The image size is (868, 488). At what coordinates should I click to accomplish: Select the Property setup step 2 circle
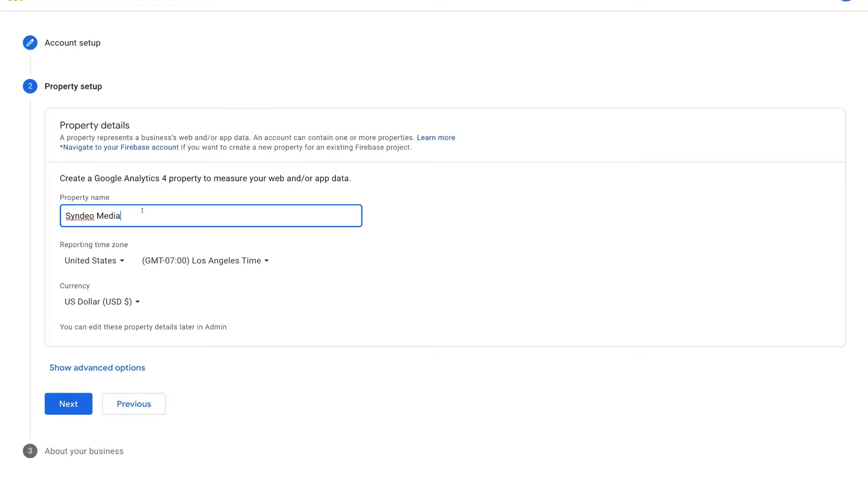pos(30,86)
